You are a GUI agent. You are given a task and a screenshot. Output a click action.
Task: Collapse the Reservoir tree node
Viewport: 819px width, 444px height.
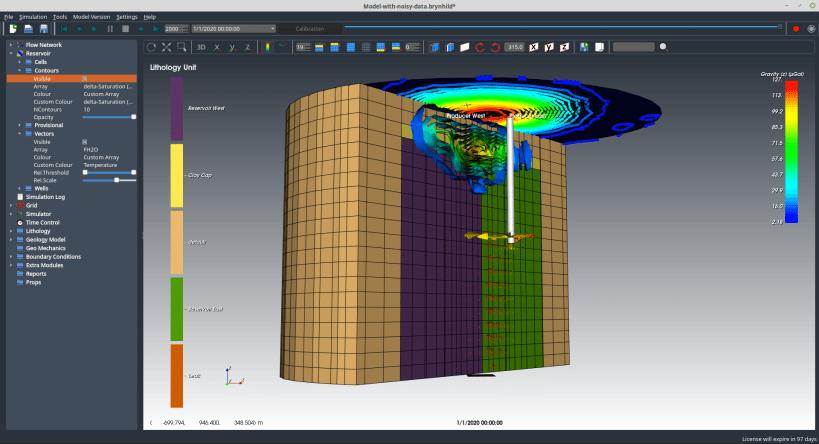tap(11, 53)
